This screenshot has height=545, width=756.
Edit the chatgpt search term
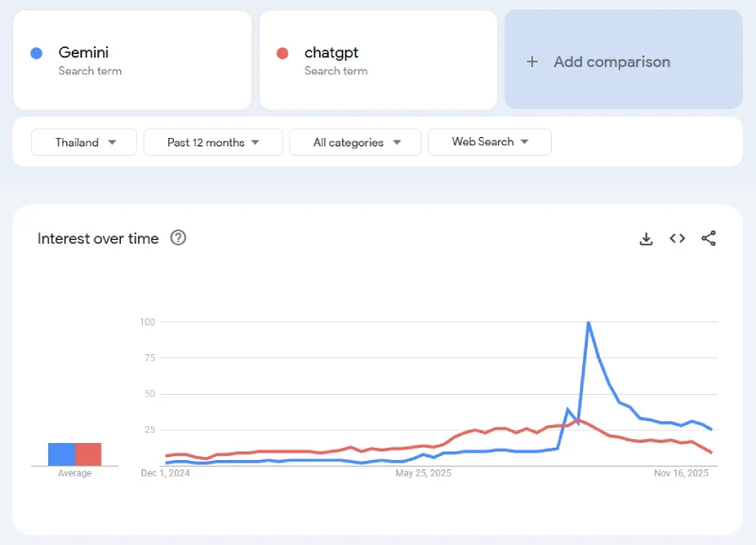point(331,53)
